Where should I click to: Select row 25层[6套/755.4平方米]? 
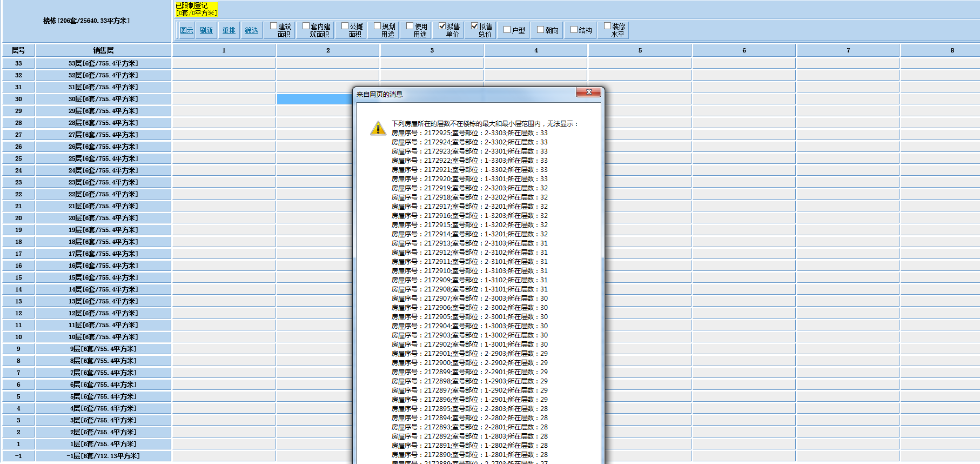point(103,158)
